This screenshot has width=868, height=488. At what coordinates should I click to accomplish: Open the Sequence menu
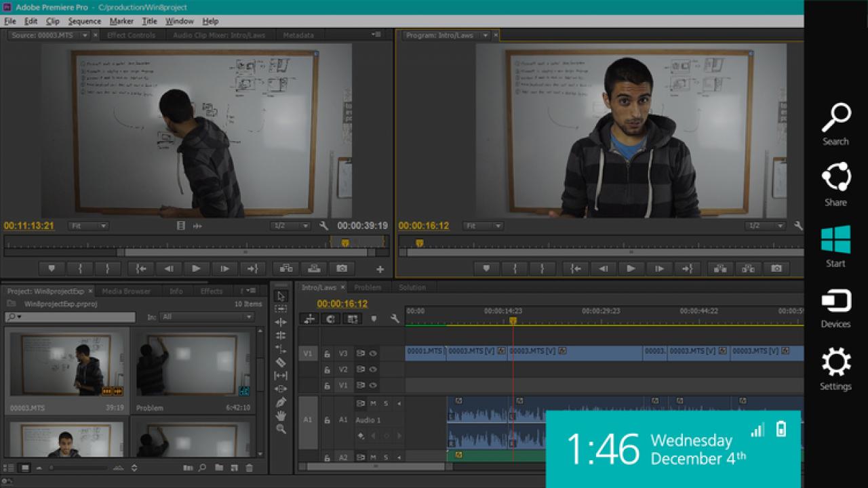tap(85, 21)
